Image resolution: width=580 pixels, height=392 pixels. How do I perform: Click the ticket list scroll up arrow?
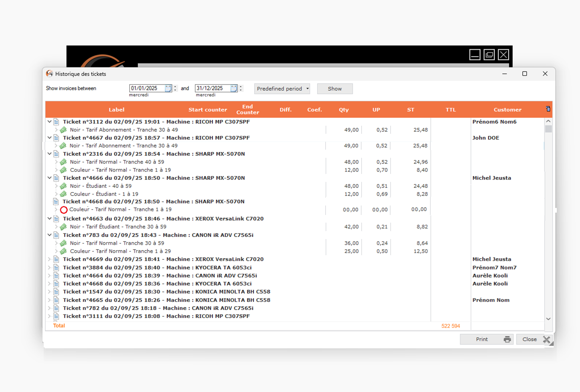click(548, 121)
